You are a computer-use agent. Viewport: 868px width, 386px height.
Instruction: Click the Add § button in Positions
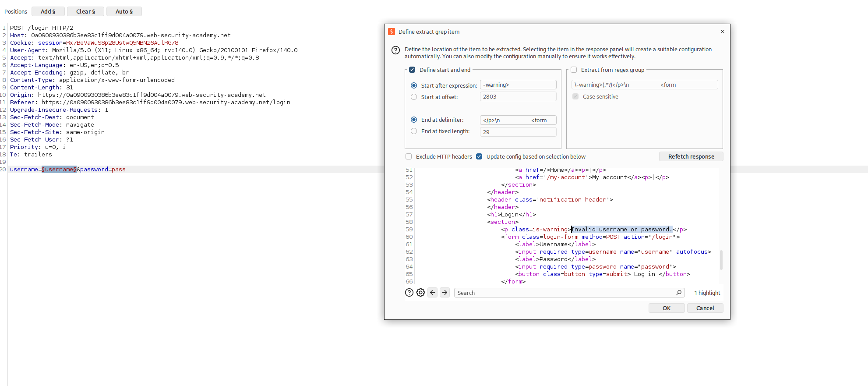(48, 11)
